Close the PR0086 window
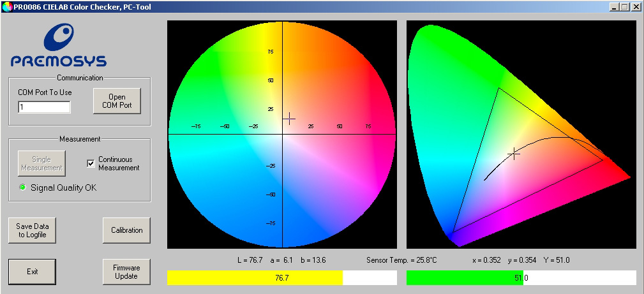Image resolution: width=644 pixels, height=294 pixels. pos(636,7)
